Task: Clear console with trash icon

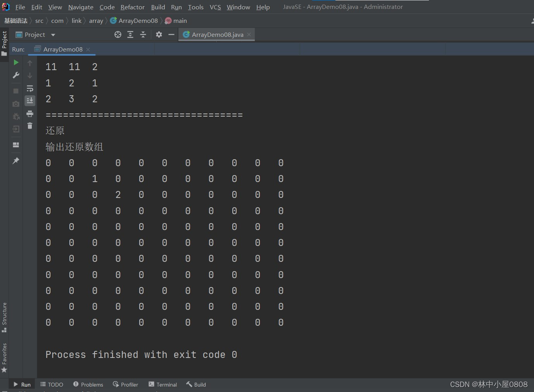Action: (30, 126)
